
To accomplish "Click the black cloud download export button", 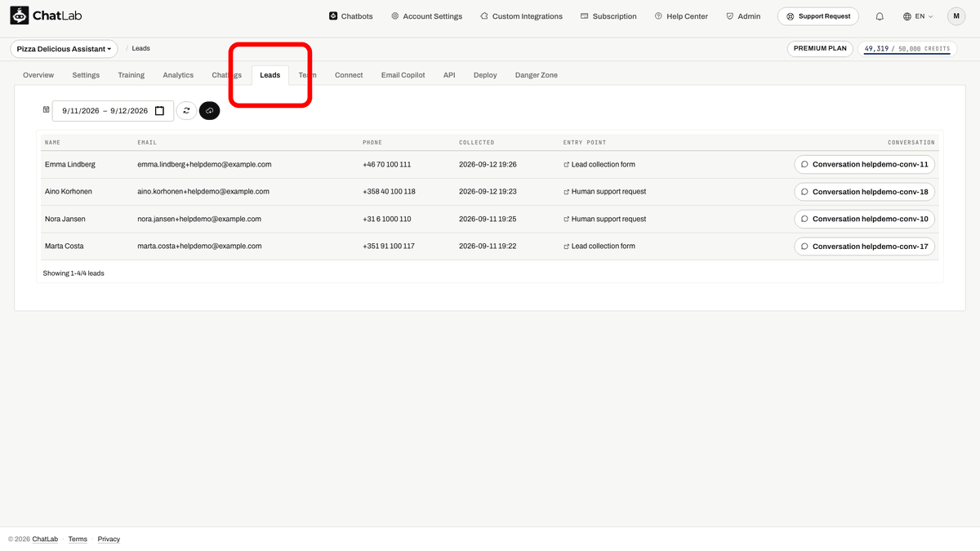I will [210, 110].
